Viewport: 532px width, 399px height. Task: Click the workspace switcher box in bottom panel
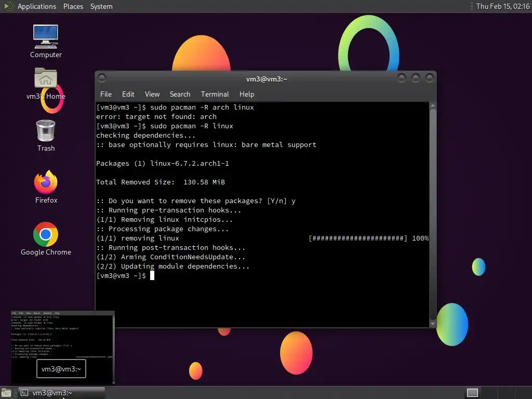tap(472, 393)
